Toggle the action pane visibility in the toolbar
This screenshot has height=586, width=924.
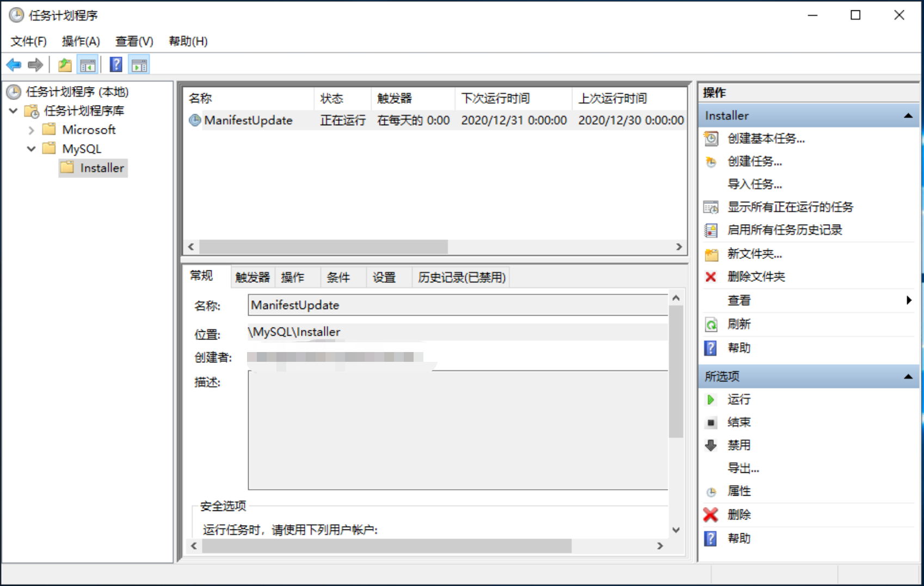(x=139, y=64)
